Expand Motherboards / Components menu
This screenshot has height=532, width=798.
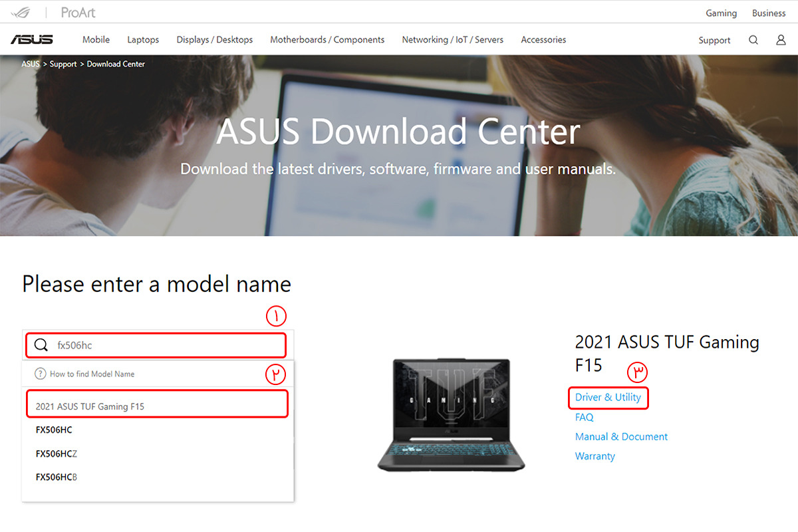point(327,40)
